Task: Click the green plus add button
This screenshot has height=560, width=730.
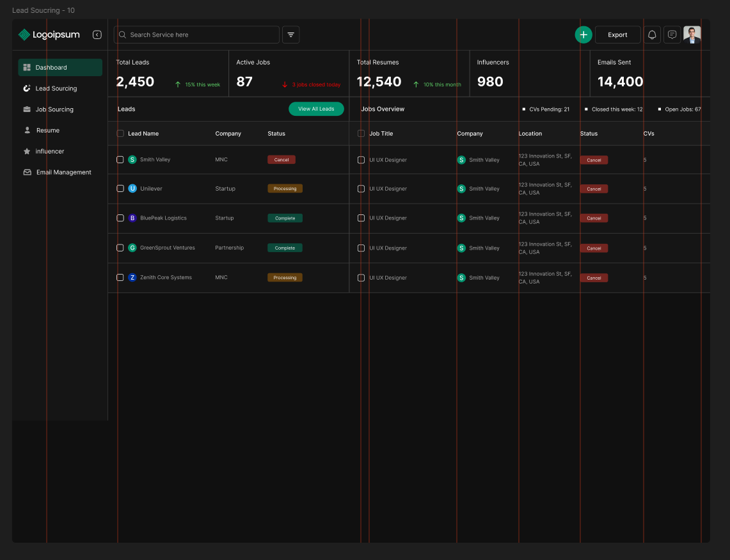Action: point(583,35)
